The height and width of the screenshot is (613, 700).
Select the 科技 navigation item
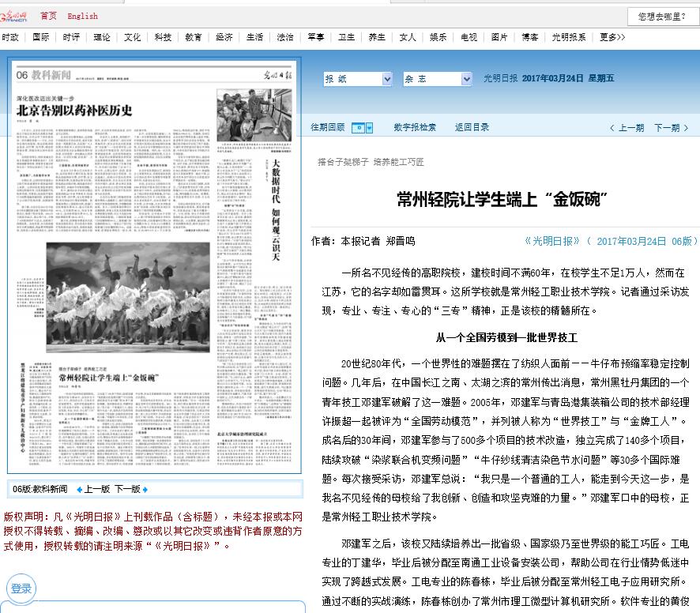[163, 37]
